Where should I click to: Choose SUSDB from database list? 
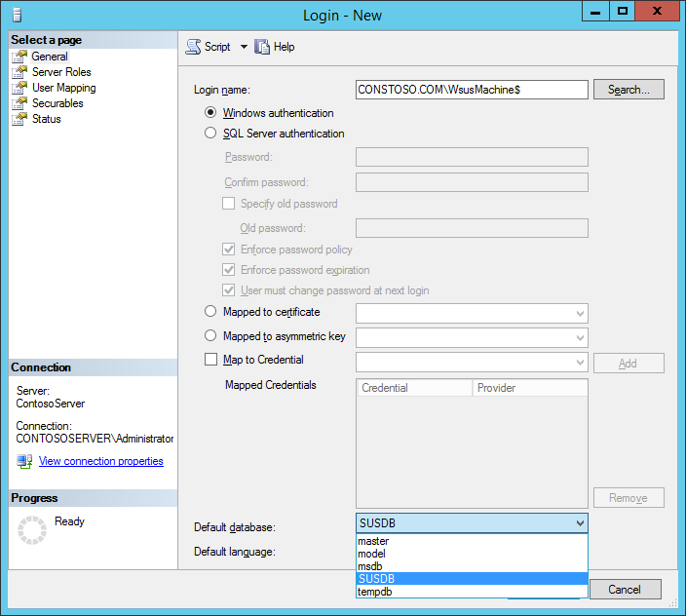(472, 579)
